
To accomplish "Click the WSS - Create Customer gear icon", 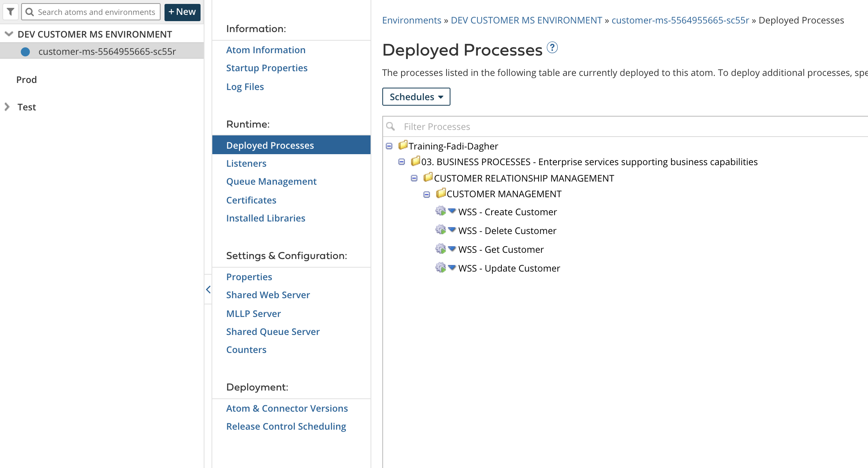I will click(x=441, y=211).
